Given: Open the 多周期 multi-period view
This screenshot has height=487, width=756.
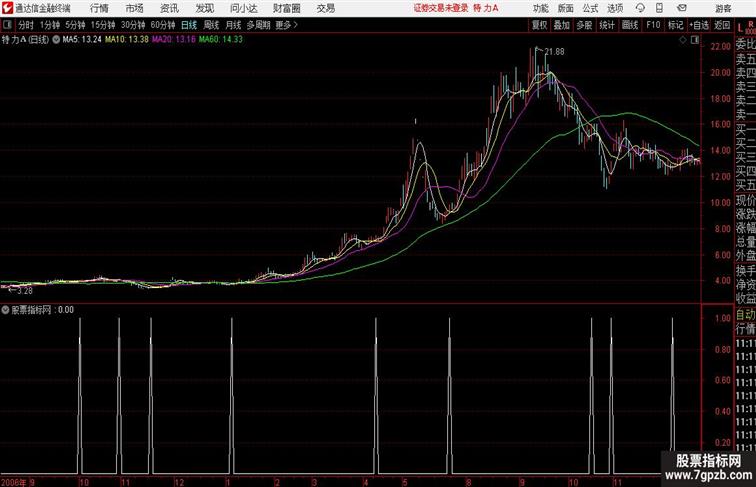Looking at the screenshot, I should (x=258, y=25).
